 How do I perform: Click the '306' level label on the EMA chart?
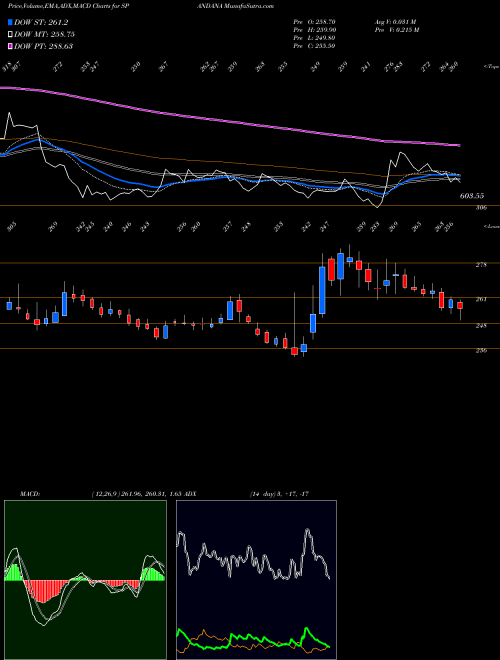tap(481, 208)
